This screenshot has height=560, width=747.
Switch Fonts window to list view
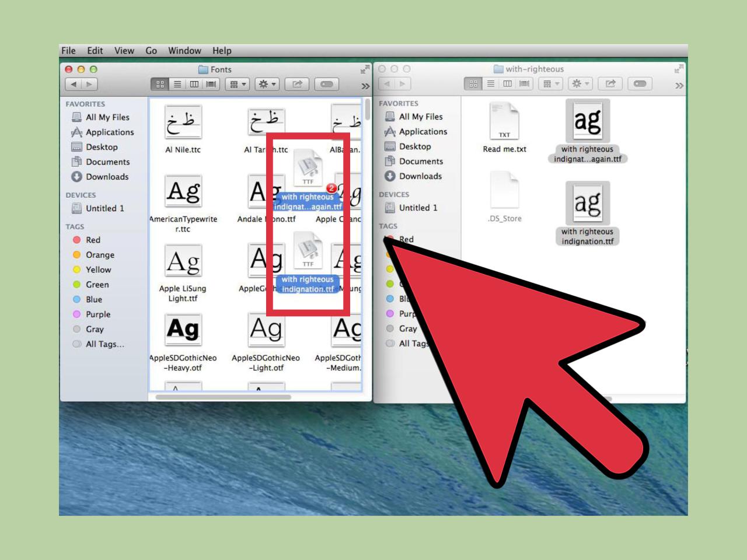point(177,83)
